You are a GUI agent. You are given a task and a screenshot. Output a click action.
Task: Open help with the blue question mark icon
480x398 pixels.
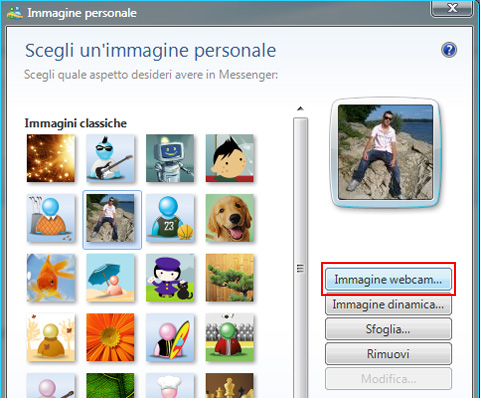tap(449, 50)
